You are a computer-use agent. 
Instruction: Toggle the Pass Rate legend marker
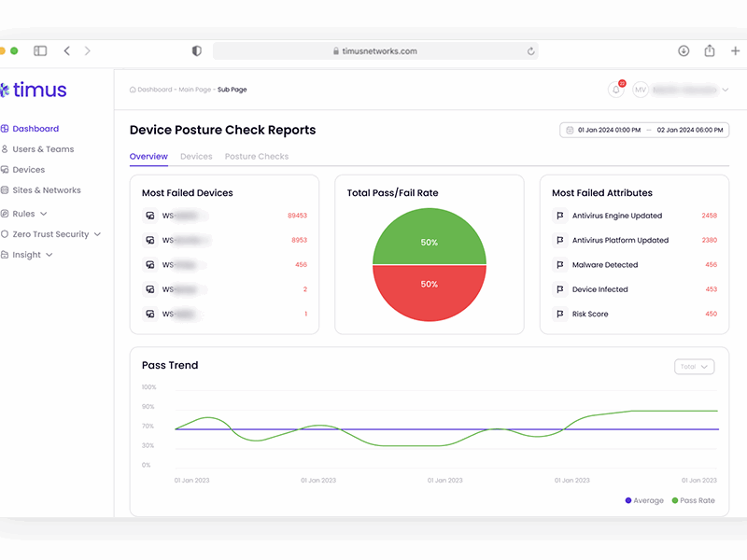click(x=674, y=500)
